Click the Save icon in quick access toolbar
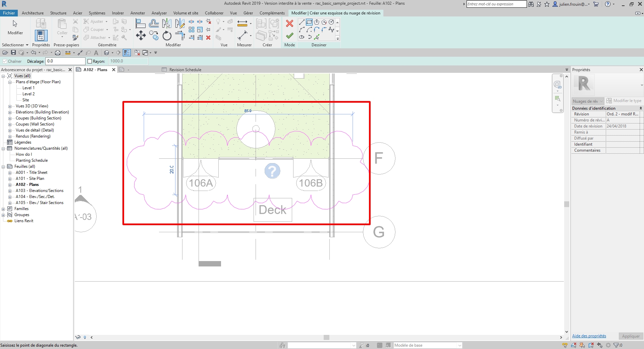This screenshot has width=644, height=349. point(13,53)
